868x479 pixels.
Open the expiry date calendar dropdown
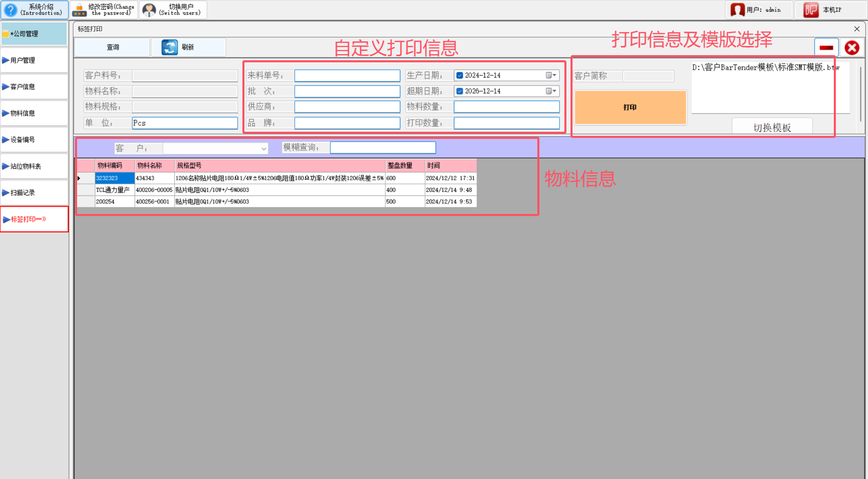[551, 91]
